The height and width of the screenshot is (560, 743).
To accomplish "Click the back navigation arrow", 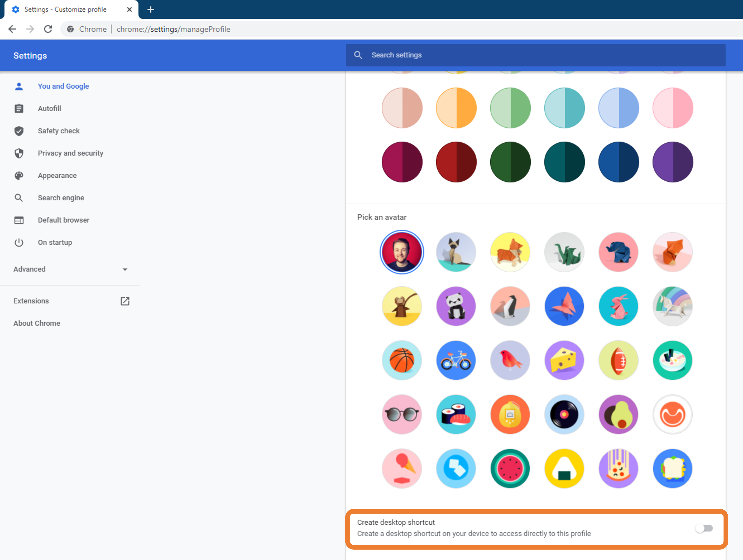I will [12, 29].
